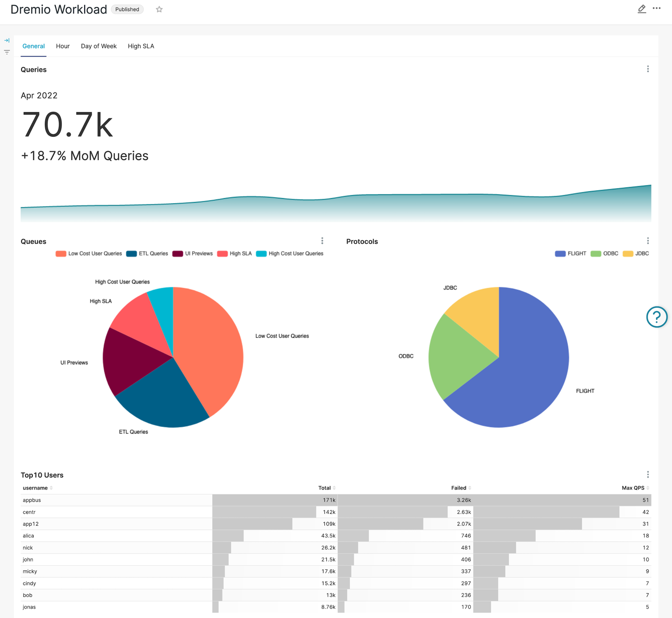
Task: Switch to the General tab
Action: coord(34,46)
